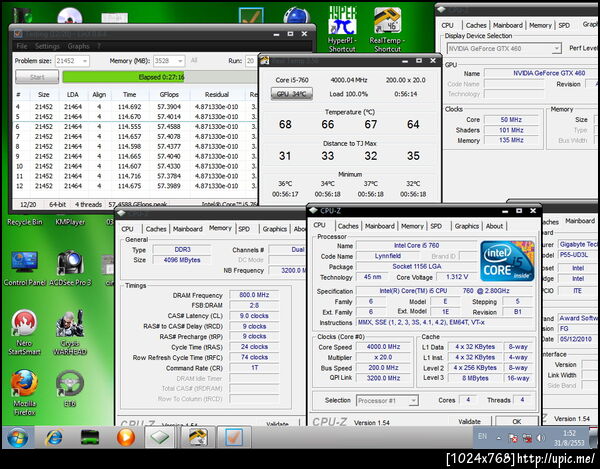Click the taskbar clock showing 1:52
The image size is (600, 469).
click(x=569, y=438)
